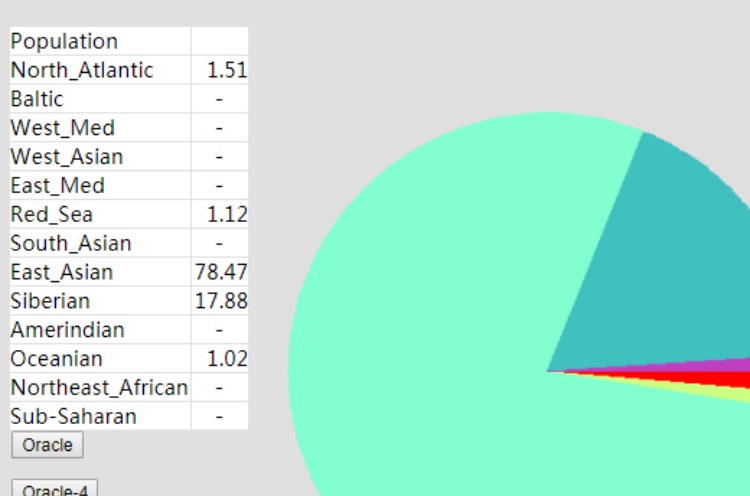This screenshot has width=750, height=496.
Task: Click the Oracle button
Action: point(47,445)
